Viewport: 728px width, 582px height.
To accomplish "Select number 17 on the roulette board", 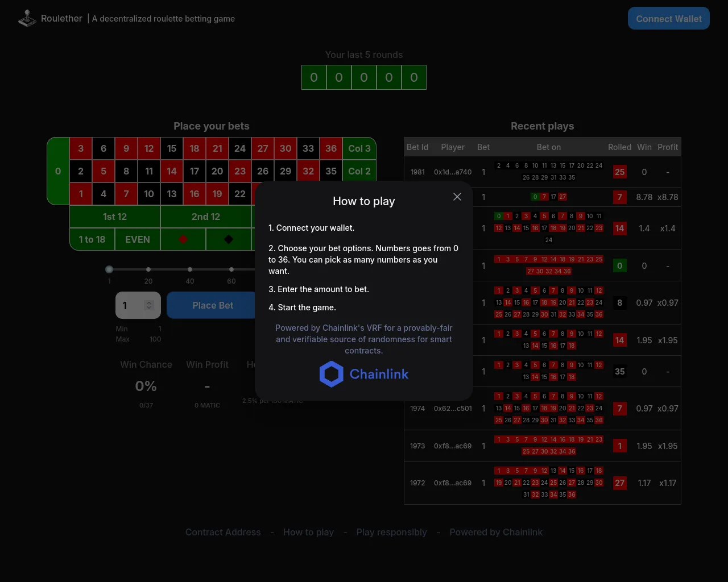I will [x=195, y=171].
